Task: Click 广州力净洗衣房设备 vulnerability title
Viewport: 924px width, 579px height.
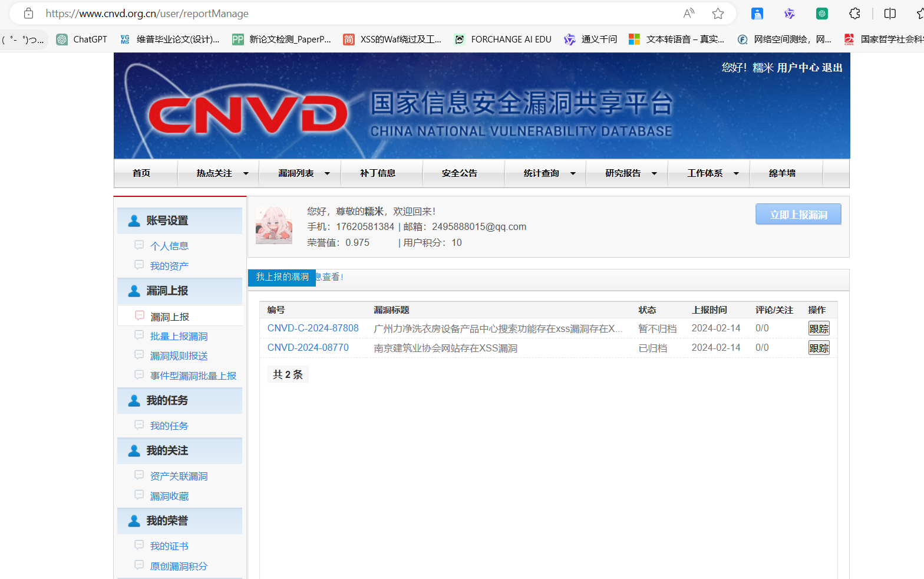Action: [x=498, y=328]
